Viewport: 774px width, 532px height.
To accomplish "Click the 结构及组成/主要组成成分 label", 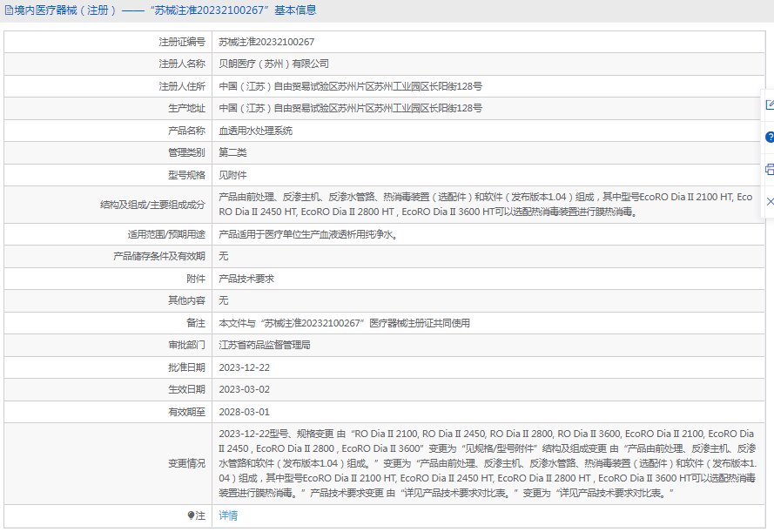I will [x=152, y=205].
